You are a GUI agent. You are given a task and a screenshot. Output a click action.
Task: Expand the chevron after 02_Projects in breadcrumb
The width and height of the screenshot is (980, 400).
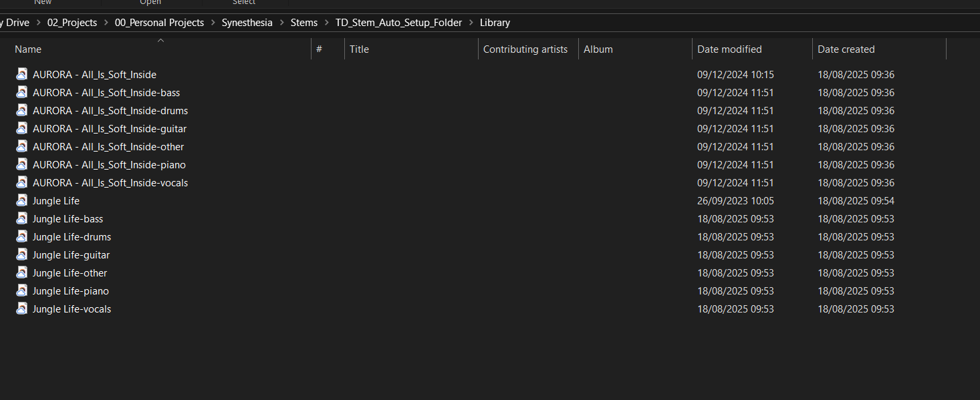click(106, 23)
